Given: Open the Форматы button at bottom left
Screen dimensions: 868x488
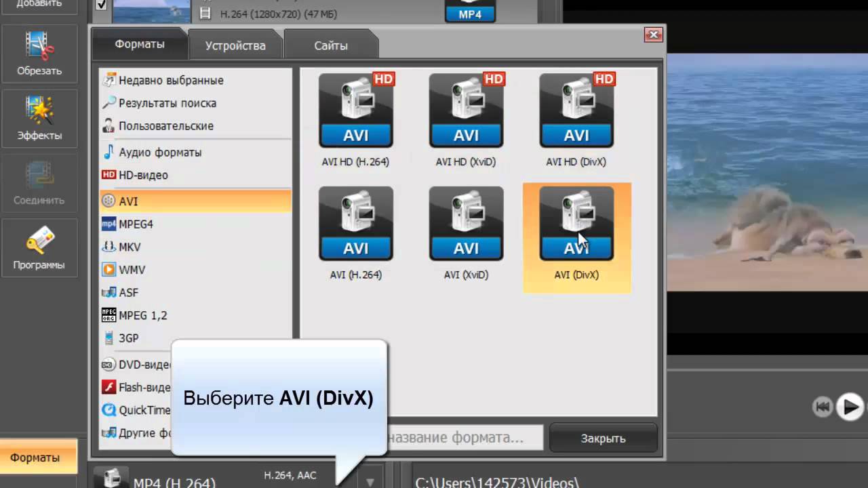Looking at the screenshot, I should (x=38, y=457).
